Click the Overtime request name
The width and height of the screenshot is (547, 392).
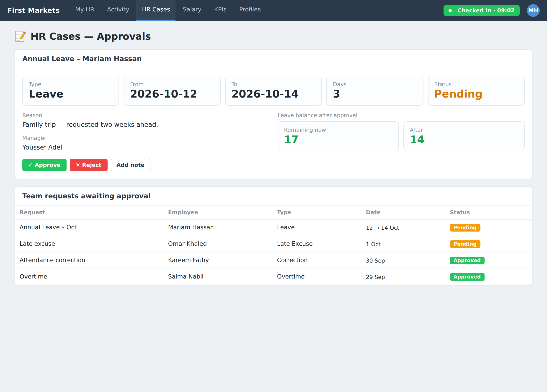33,276
